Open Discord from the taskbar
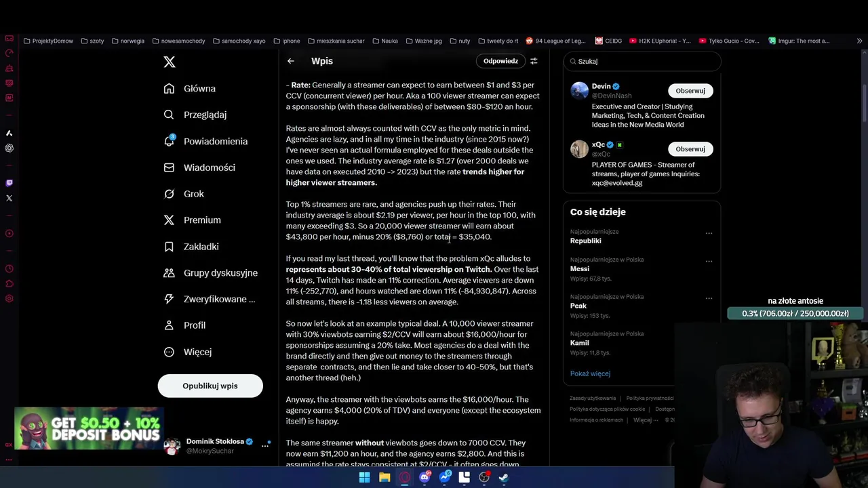868x488 pixels. pos(425,477)
